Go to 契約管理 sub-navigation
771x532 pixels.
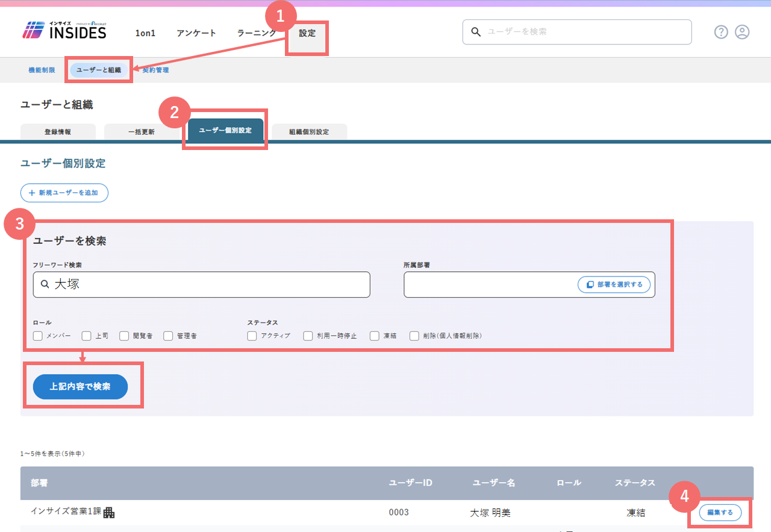coord(155,70)
